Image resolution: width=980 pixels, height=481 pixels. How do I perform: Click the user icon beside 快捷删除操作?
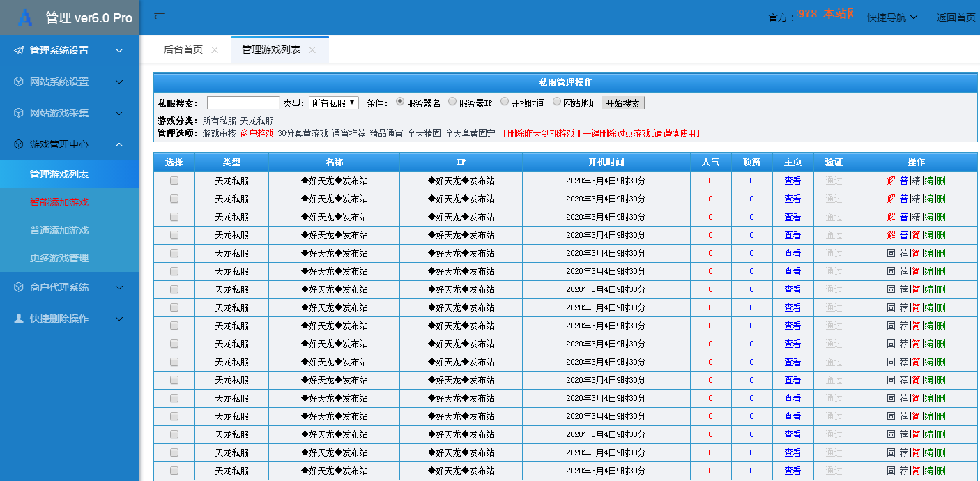[19, 319]
